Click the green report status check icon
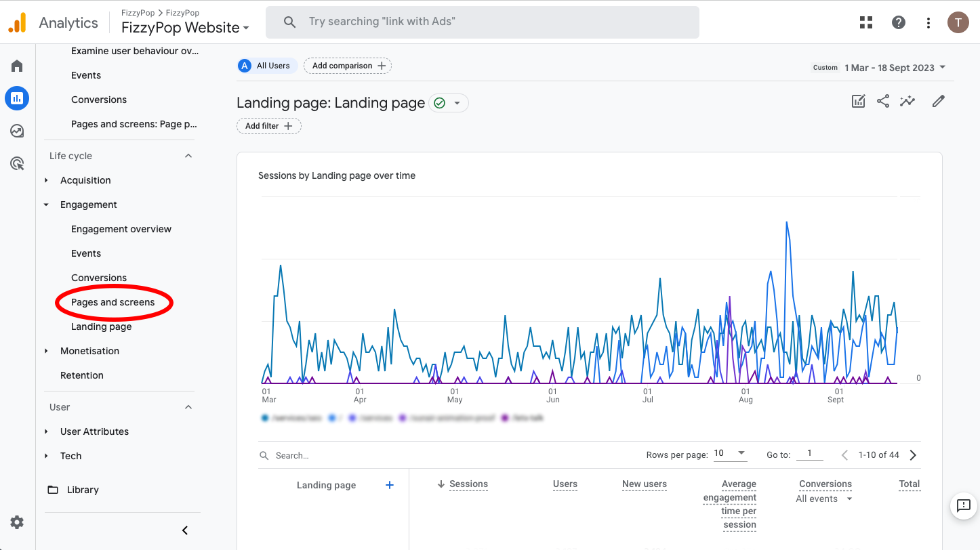980x550 pixels. (439, 103)
